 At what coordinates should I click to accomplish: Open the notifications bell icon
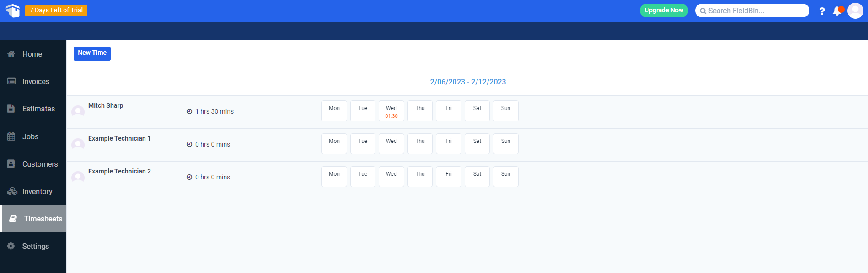click(838, 10)
